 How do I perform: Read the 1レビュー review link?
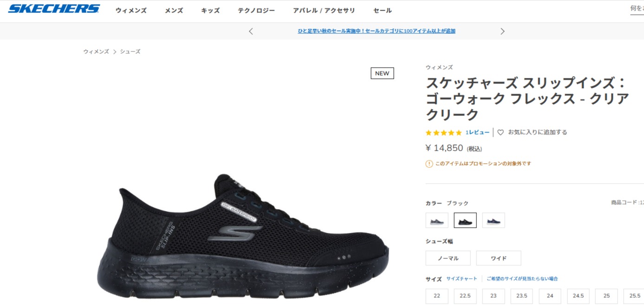(x=477, y=133)
